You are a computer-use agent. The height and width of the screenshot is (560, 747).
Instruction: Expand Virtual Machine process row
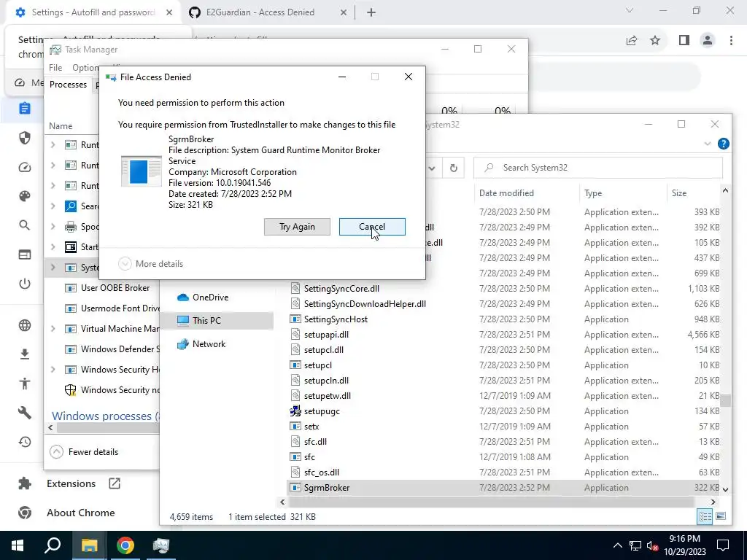(53, 329)
